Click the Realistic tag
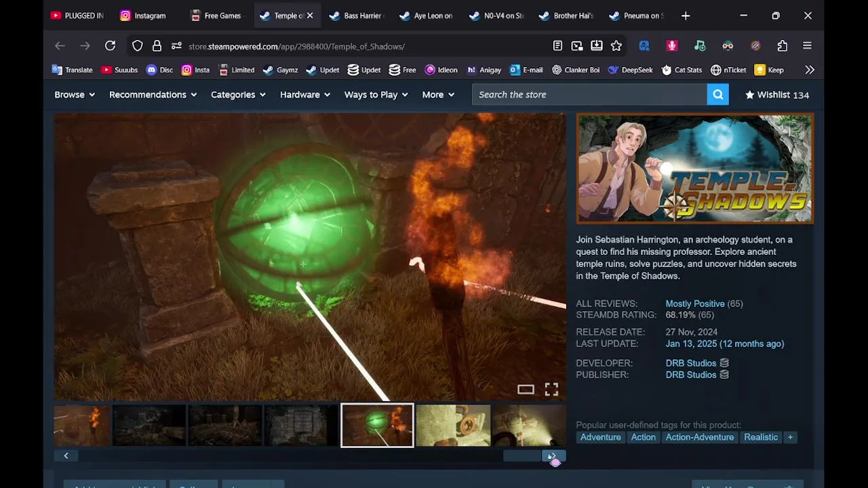Screen dimensions: 868x488 760,437
